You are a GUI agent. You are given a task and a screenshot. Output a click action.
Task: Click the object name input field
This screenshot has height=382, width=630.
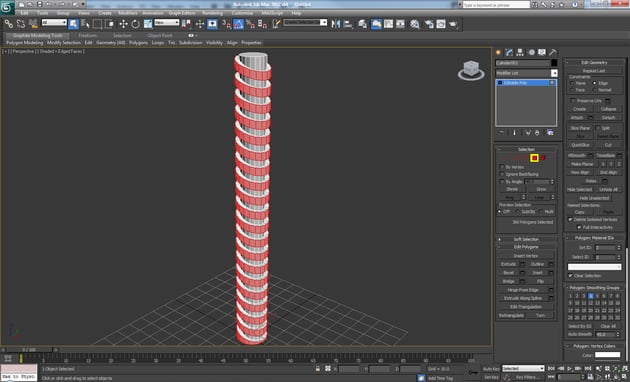[522, 63]
